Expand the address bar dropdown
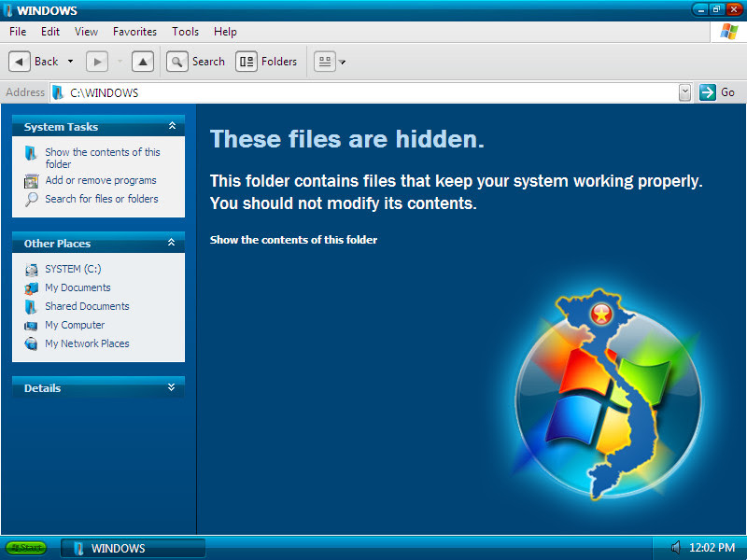This screenshot has height=560, width=747. click(684, 92)
